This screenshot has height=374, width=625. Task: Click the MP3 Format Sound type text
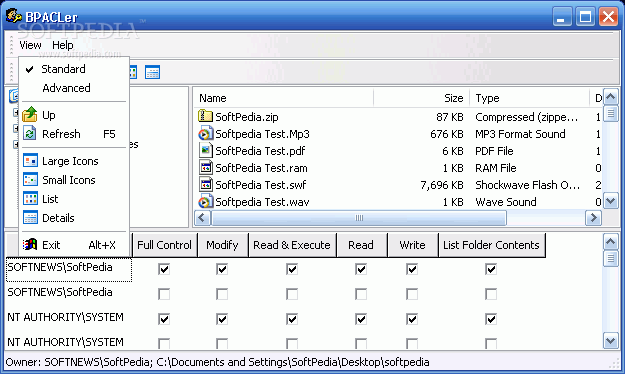click(x=520, y=134)
